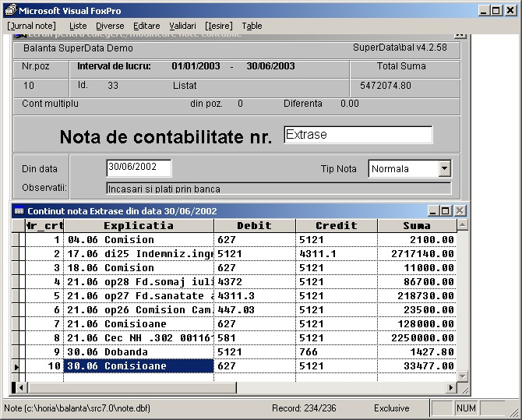The height and width of the screenshot is (420, 522).
Task: Click the grid's vertical scrollbar up arrow
Action: [462, 225]
